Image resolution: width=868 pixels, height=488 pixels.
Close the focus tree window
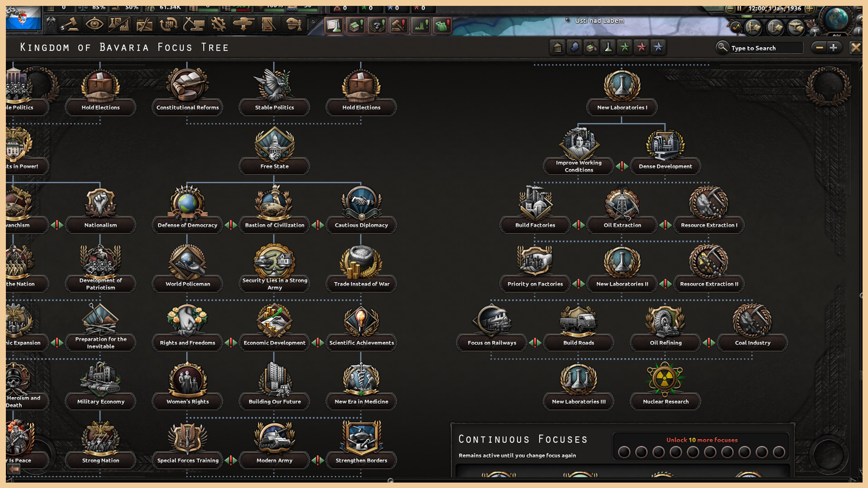(x=855, y=47)
